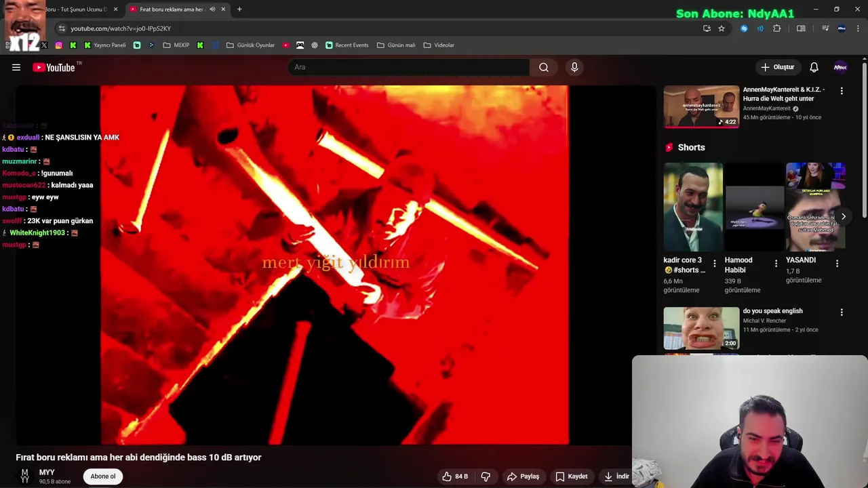
Task: Like the video showing 84 B
Action: (x=455, y=476)
